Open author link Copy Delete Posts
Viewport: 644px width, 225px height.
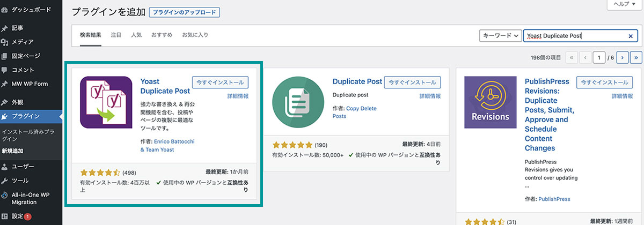click(355, 112)
